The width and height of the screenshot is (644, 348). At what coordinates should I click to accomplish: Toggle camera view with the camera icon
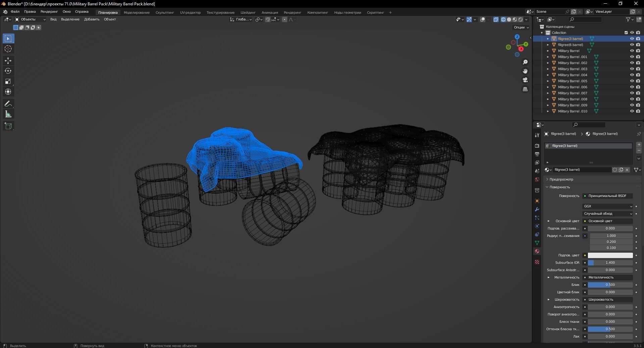tap(525, 80)
